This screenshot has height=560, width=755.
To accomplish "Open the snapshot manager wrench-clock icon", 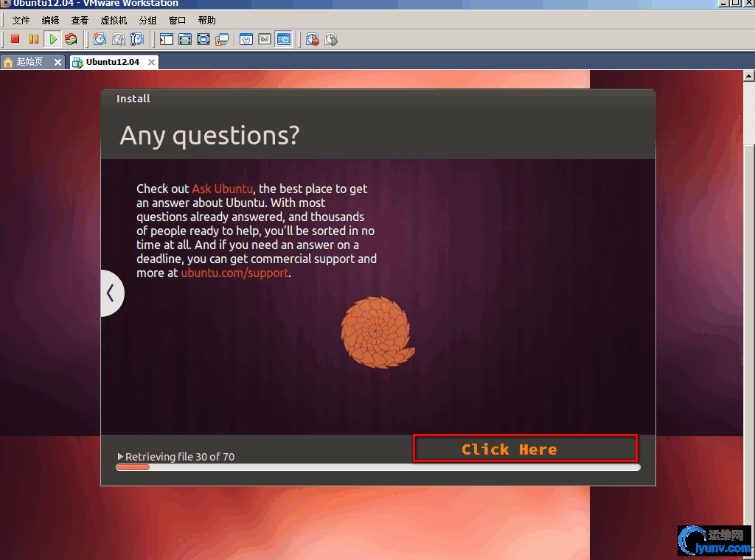I will 137,39.
